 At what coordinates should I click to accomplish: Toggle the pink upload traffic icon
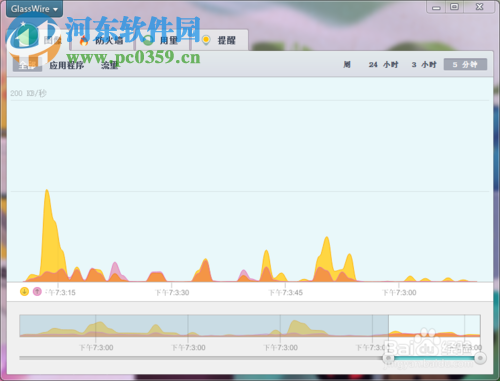(37, 292)
